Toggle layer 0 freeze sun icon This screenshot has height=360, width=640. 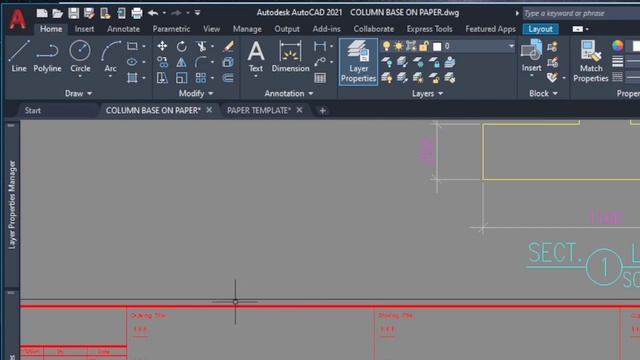click(399, 46)
